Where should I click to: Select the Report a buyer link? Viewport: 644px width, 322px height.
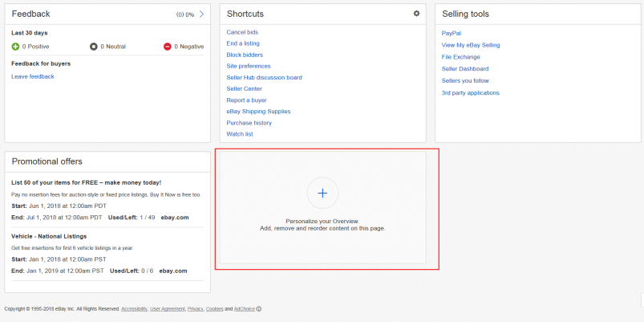tap(246, 100)
